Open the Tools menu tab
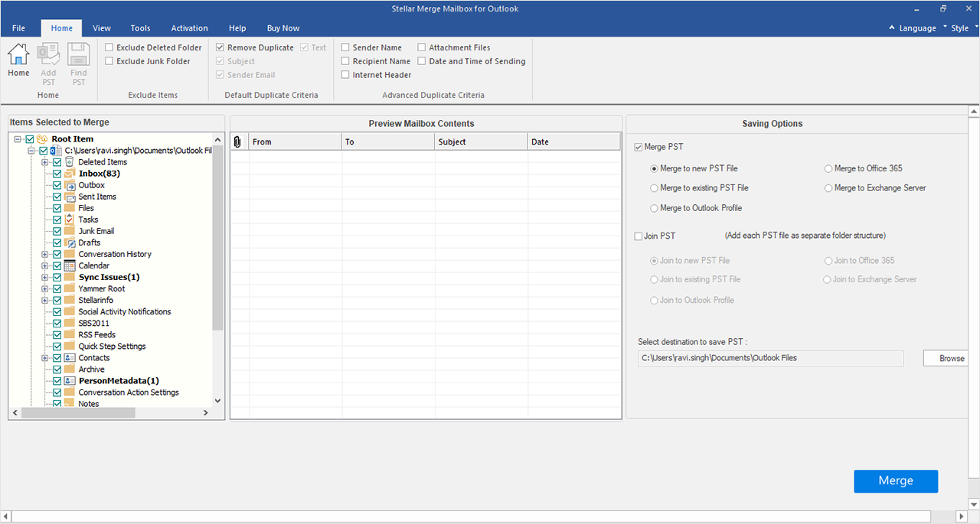 pyautogui.click(x=140, y=28)
